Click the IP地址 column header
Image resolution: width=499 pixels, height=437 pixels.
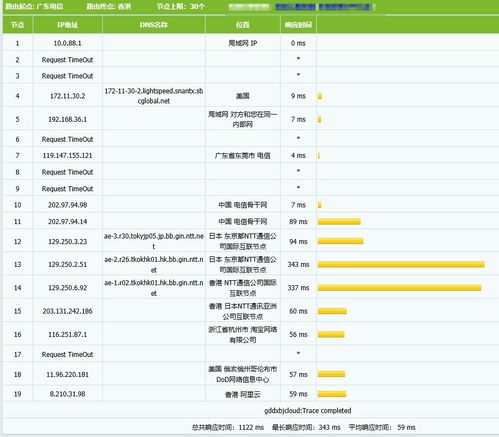67,25
